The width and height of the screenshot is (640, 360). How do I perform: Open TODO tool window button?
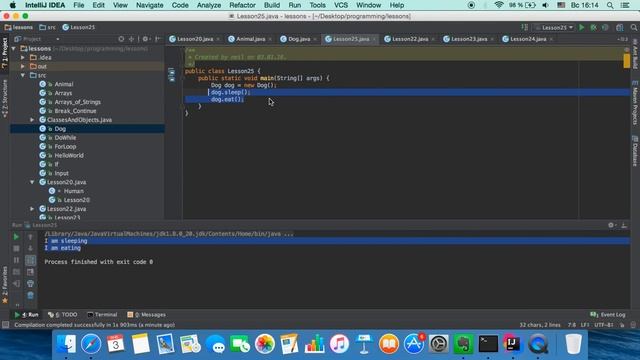(x=63, y=315)
